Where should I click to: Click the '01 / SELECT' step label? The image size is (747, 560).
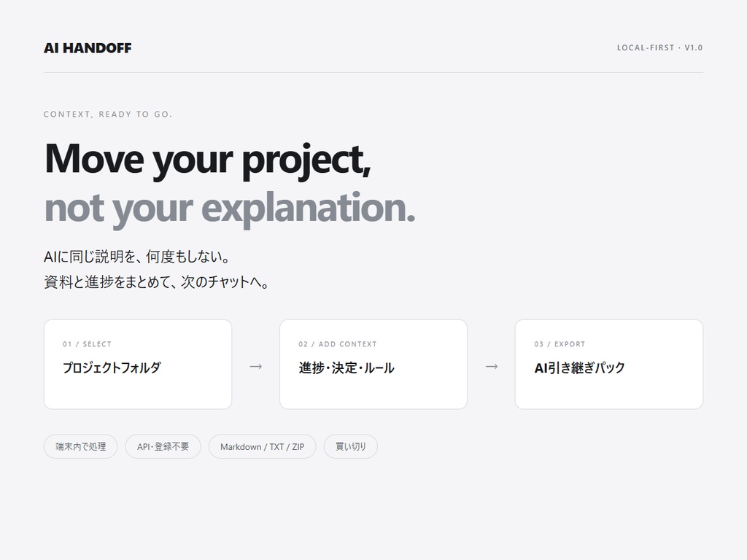click(x=88, y=344)
